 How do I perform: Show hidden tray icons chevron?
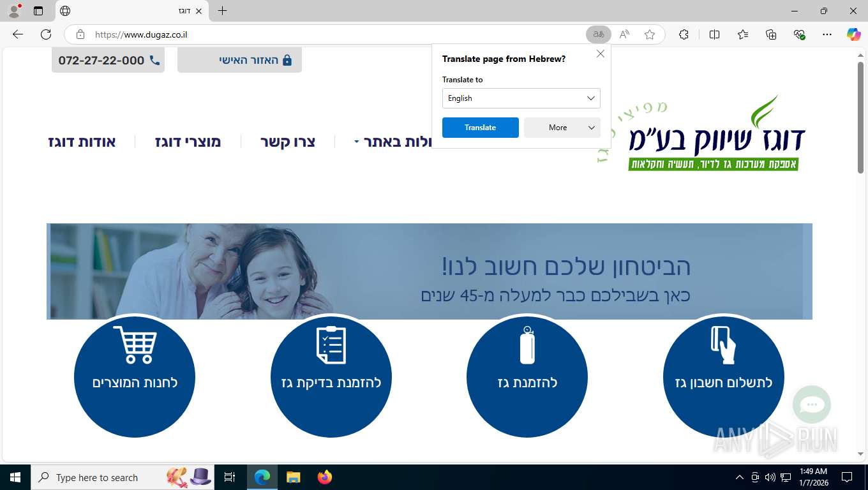740,477
